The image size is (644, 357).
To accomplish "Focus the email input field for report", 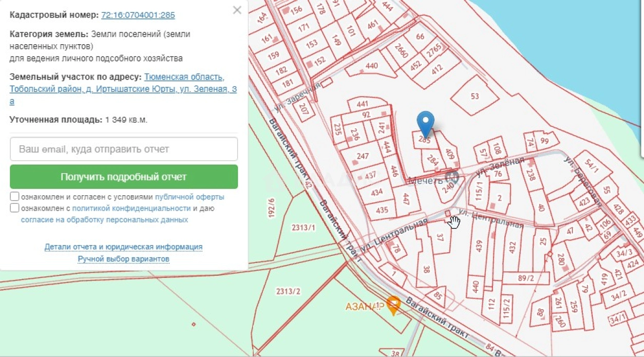I will coord(124,149).
